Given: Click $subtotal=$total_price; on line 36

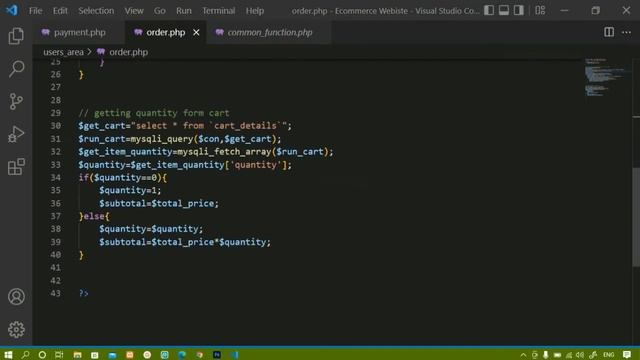Looking at the screenshot, I should pos(159,203).
